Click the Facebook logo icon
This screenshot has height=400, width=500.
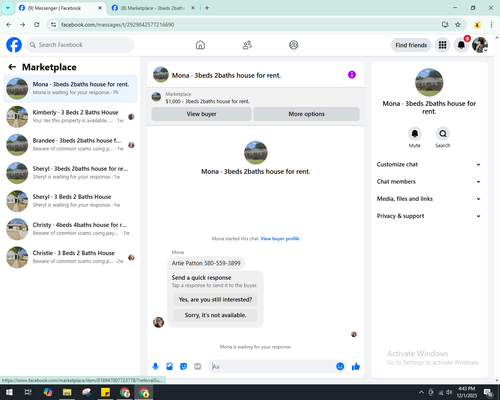pos(14,45)
